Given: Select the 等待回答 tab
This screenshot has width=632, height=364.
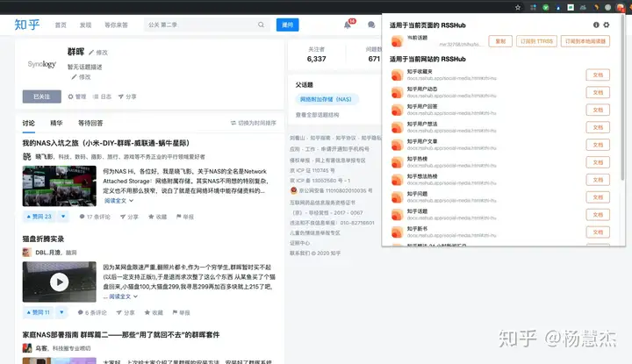Looking at the screenshot, I should pos(90,123).
